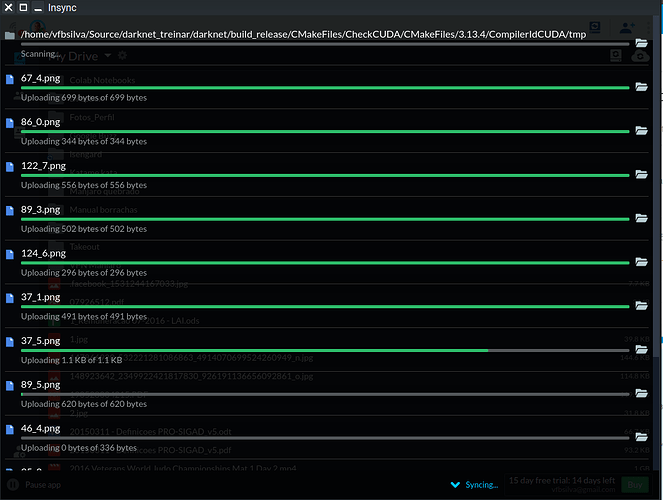Screen dimensions: 663x500
Task: Open folder location for 67_4.png upload
Action: pos(641,87)
